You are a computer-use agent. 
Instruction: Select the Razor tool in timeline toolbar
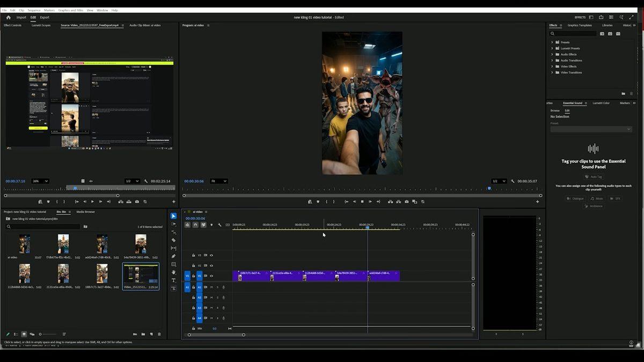[x=173, y=240]
